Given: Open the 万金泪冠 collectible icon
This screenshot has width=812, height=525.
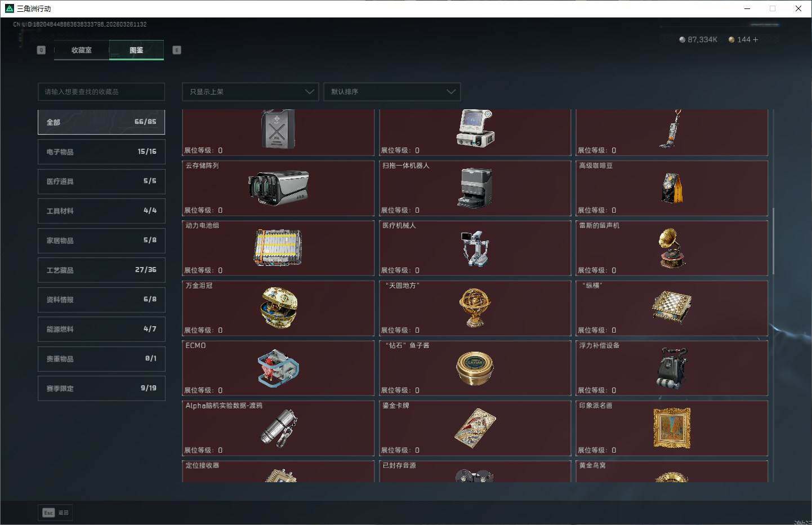Looking at the screenshot, I should (x=278, y=308).
